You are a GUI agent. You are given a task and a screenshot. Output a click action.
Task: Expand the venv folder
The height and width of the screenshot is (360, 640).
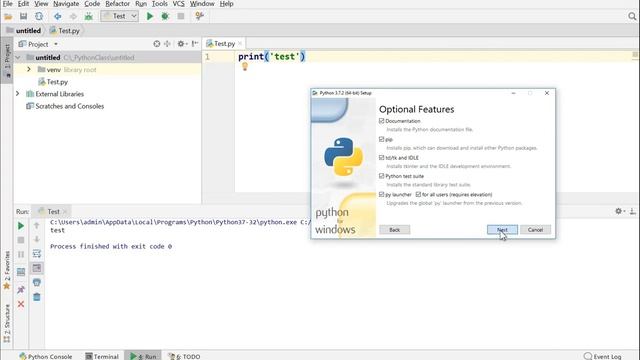pyautogui.click(x=29, y=70)
